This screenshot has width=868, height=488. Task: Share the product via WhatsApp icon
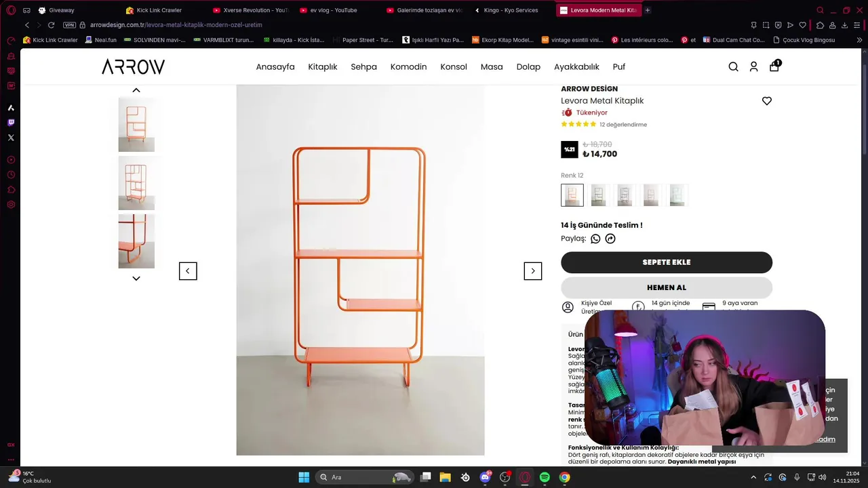[x=595, y=239]
